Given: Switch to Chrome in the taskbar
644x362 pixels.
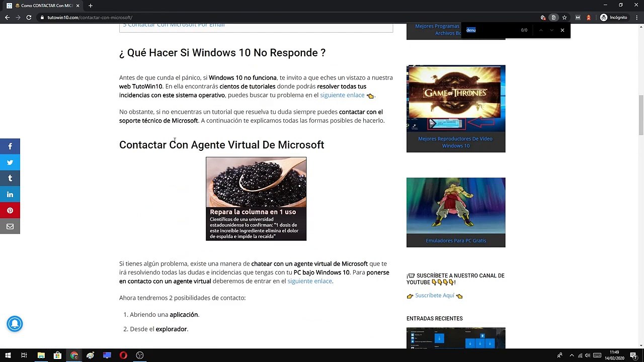Looking at the screenshot, I should [74, 355].
